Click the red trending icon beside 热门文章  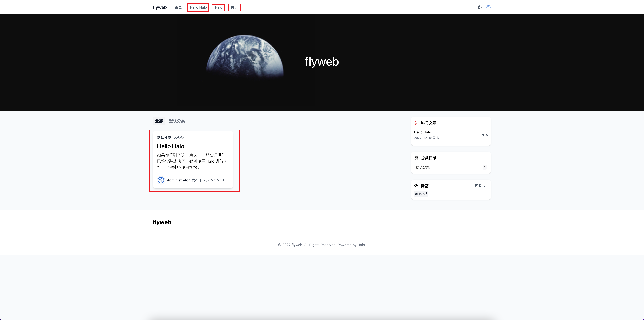[x=416, y=123]
